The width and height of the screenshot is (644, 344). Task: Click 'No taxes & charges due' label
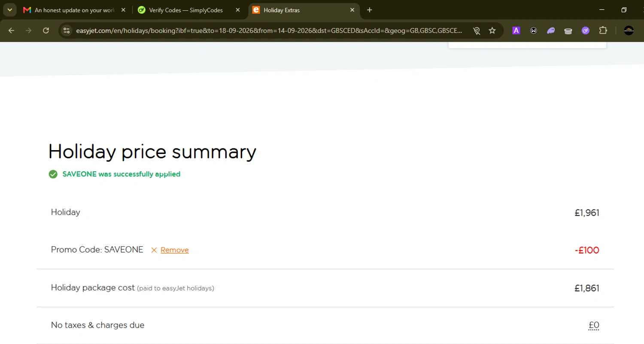97,325
